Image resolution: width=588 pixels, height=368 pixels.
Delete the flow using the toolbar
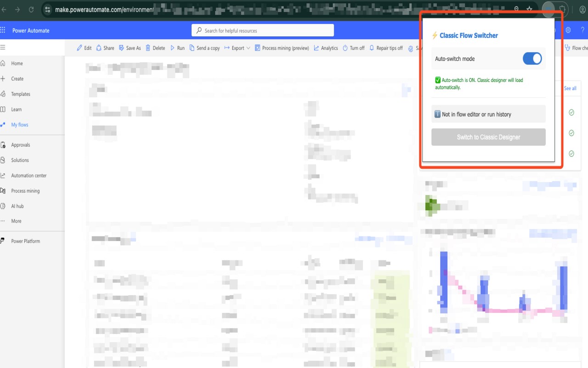tap(155, 48)
